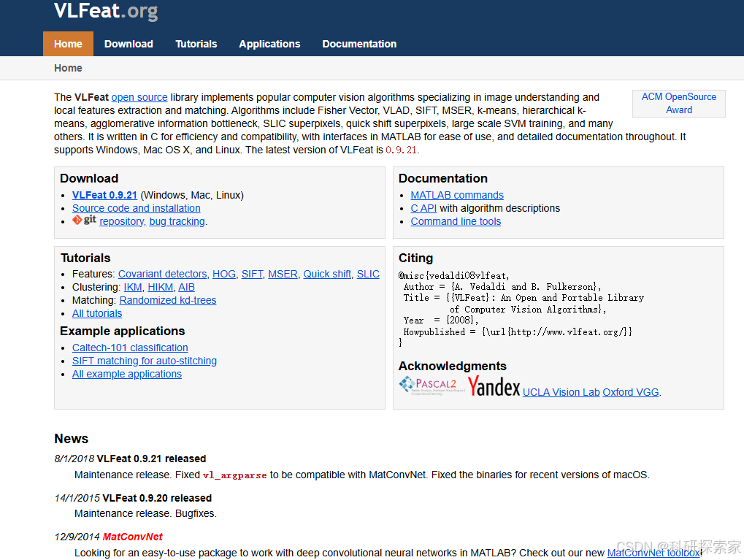Viewport: 744px width, 560px height.
Task: Visit the UCLA Vision Lab link
Action: pyautogui.click(x=561, y=393)
